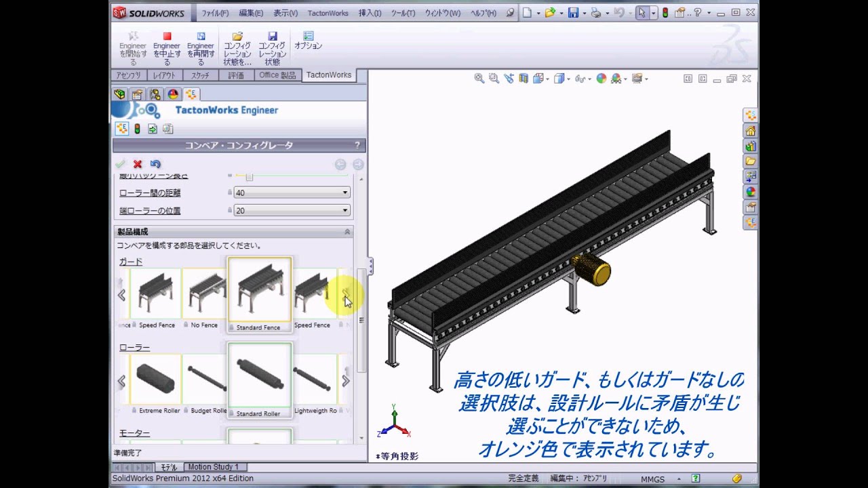This screenshot has width=868, height=488.
Task: Switch to the Office 製品 tab
Action: (277, 75)
